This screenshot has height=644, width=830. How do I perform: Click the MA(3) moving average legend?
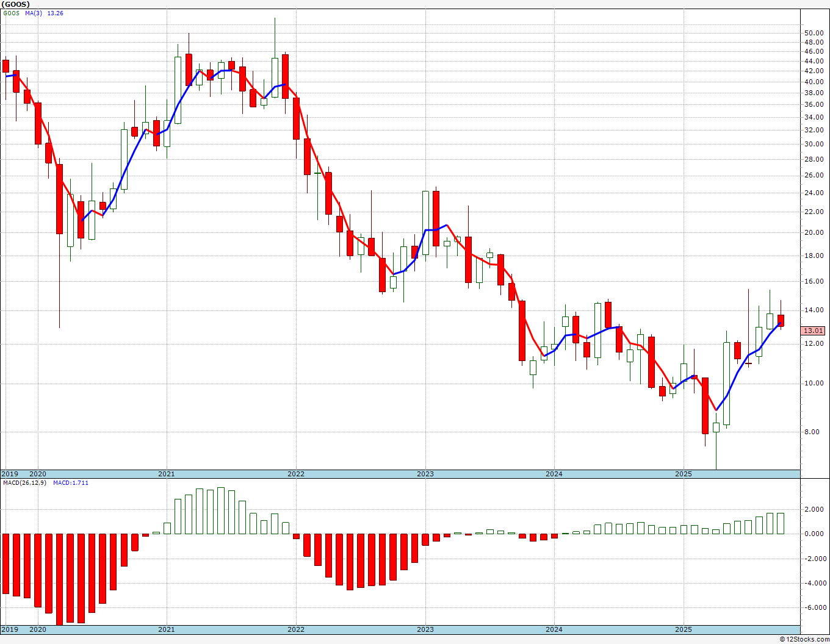34,13
